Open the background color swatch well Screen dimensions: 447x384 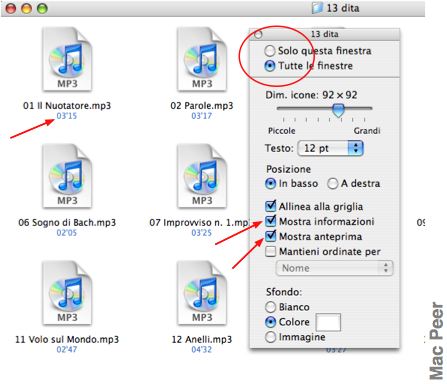pyautogui.click(x=328, y=322)
